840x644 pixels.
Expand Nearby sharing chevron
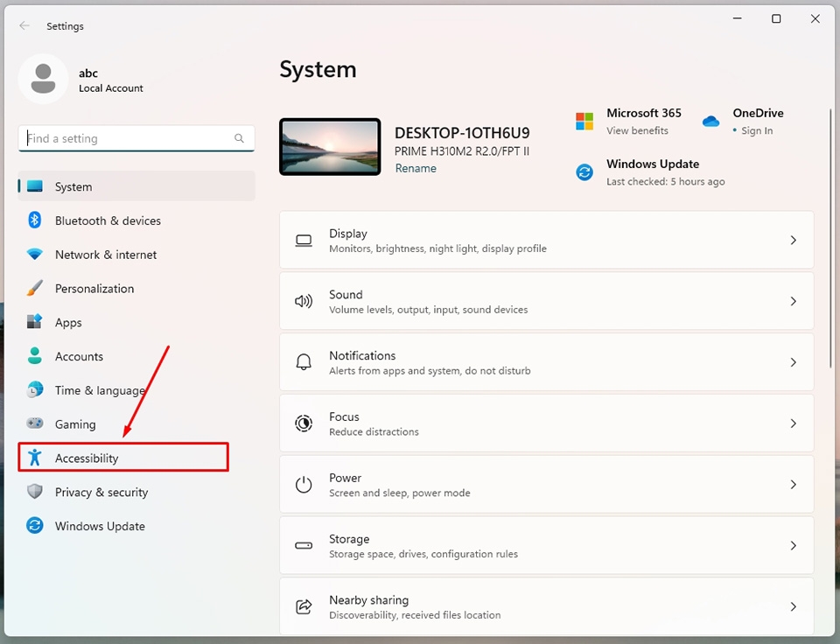coord(794,606)
